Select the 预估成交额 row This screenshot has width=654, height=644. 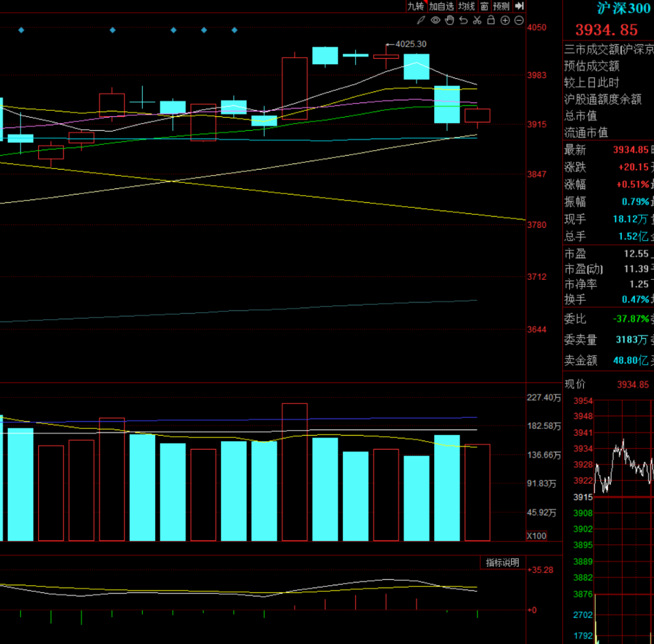pyautogui.click(x=609, y=66)
